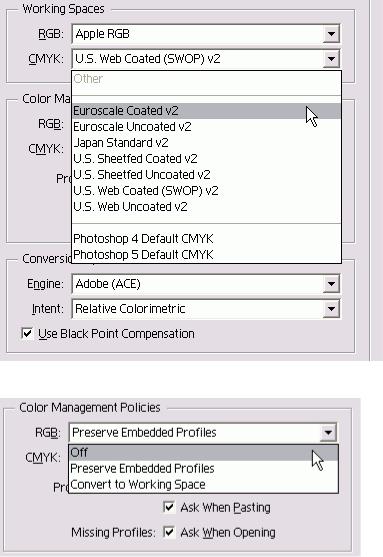Viewport: 383px width, 557px height.
Task: Toggle Use Black Point Compensation checkbox
Action: tap(27, 334)
